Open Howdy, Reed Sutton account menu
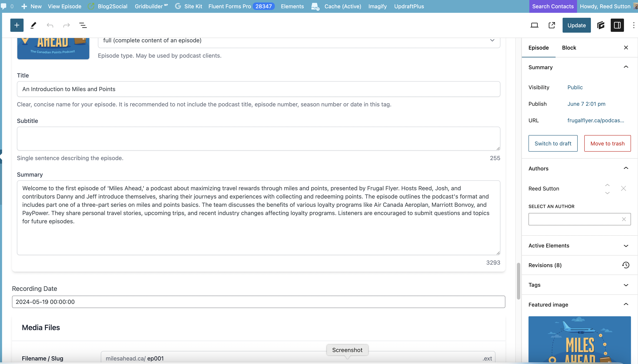Viewport: 638px width, 364px height. 608,6
